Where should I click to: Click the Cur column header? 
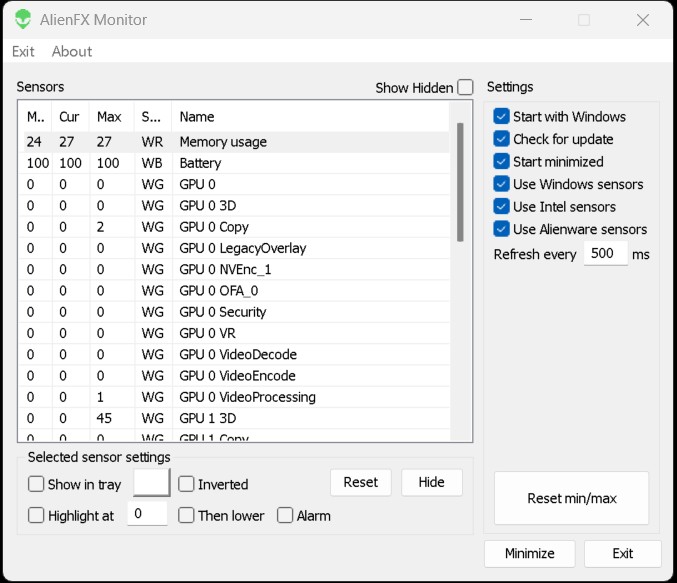pyautogui.click(x=70, y=117)
